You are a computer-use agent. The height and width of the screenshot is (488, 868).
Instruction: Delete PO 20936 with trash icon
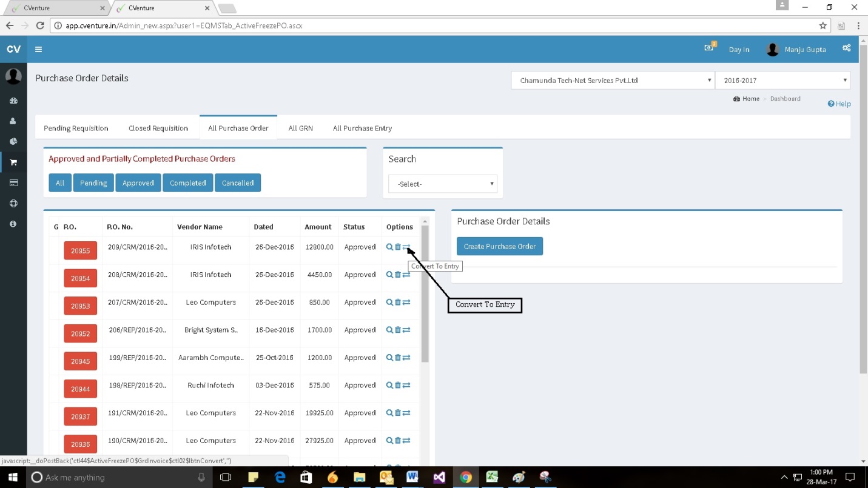point(398,441)
